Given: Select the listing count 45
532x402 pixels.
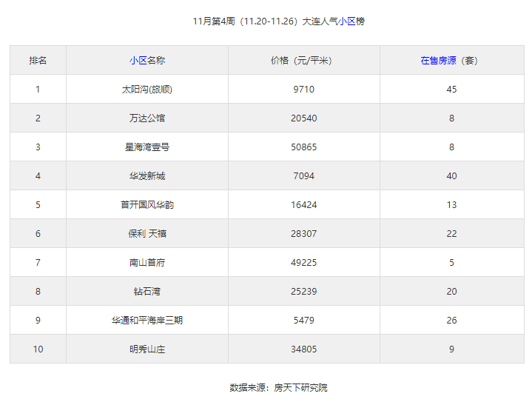Looking at the screenshot, I should click(x=451, y=90).
